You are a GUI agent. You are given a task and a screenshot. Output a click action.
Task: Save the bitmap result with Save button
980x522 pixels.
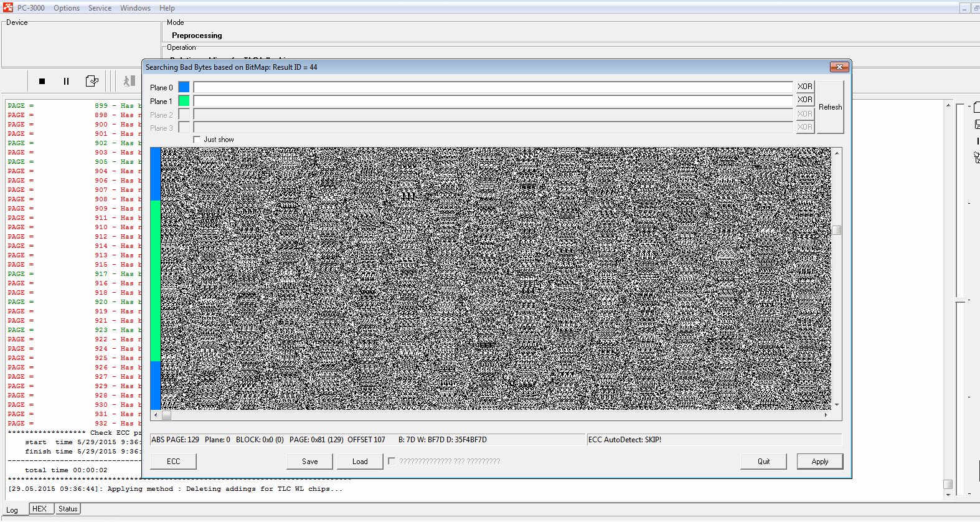tap(309, 462)
